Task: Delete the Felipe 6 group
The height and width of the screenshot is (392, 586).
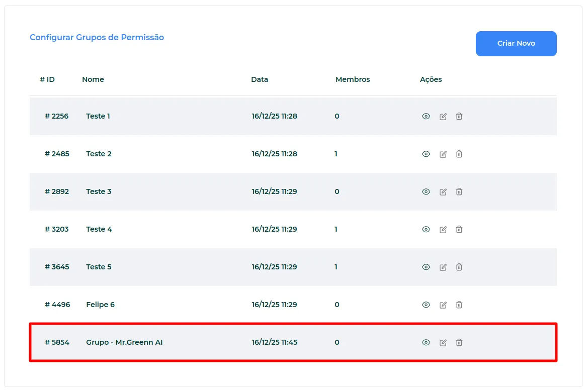Action: point(459,305)
